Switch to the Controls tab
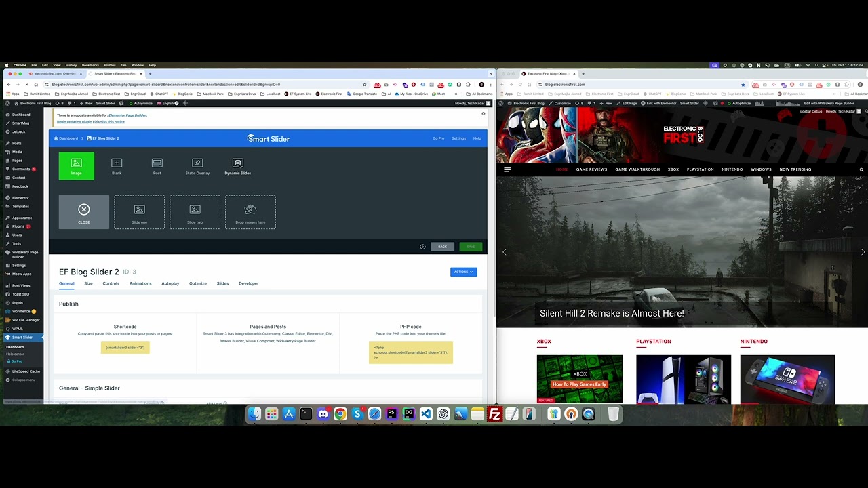Screen dimensions: 868x488 111,283
